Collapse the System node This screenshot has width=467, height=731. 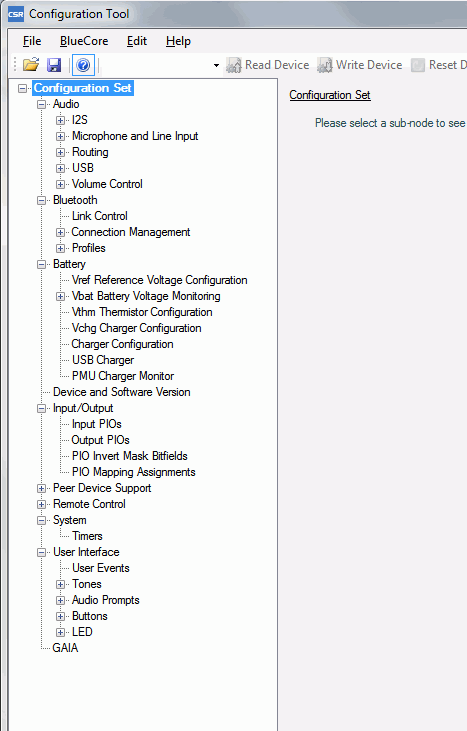pyautogui.click(x=41, y=520)
